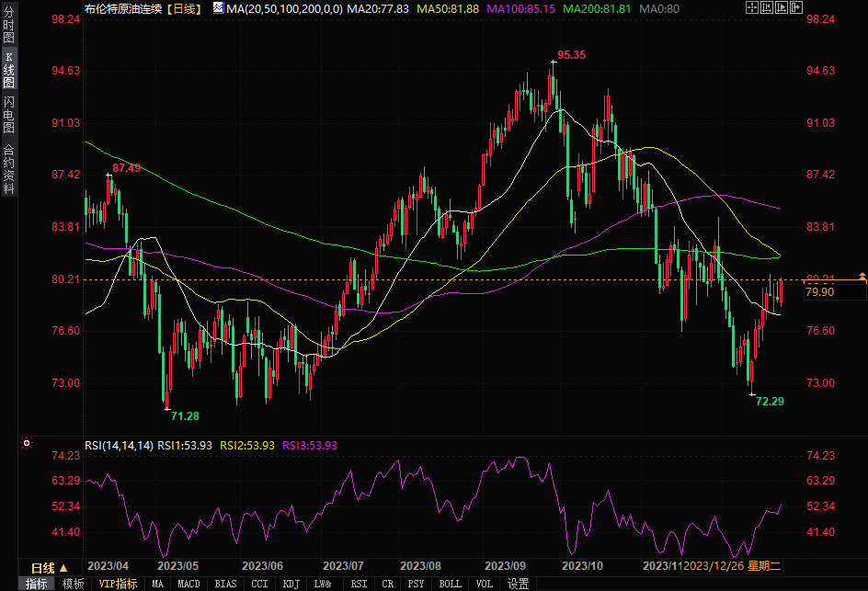Click the 【日线】 period label in chart title

tap(183, 7)
